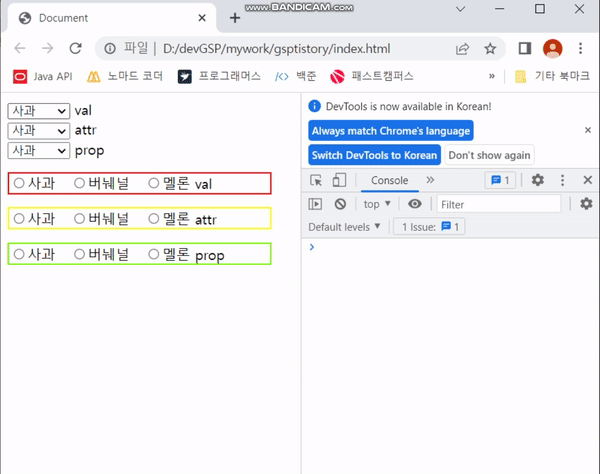The width and height of the screenshot is (600, 474).
Task: Reload the index.html page
Action: pos(75,49)
